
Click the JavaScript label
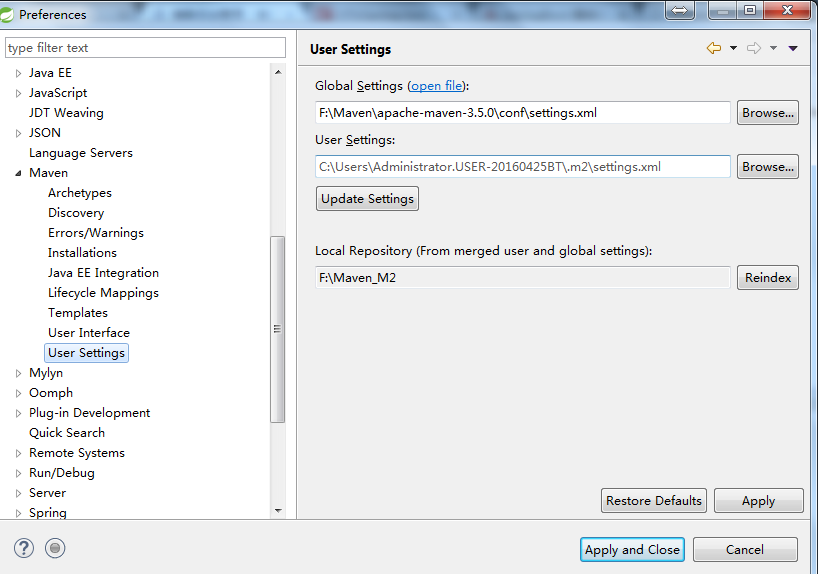pyautogui.click(x=58, y=93)
